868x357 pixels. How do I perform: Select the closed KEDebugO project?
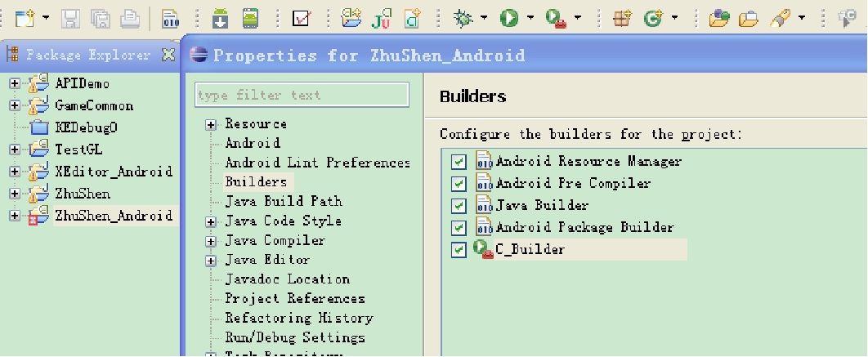(87, 127)
